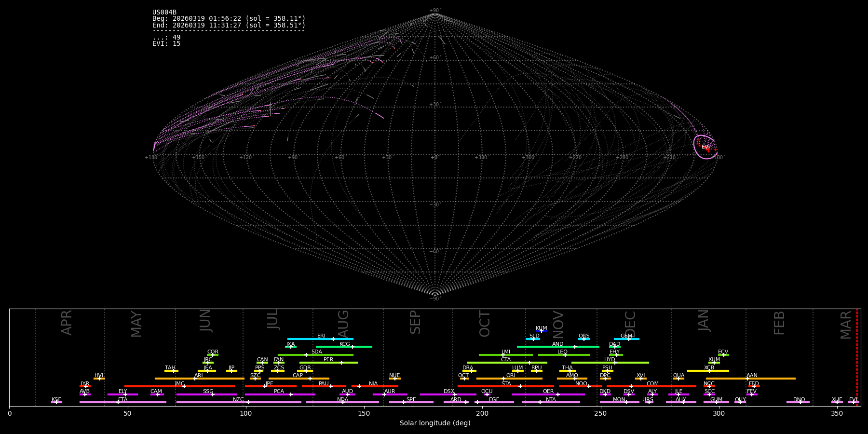The height and width of the screenshot is (434, 868).
Task: Click the NZC shower label
Action: click(239, 400)
